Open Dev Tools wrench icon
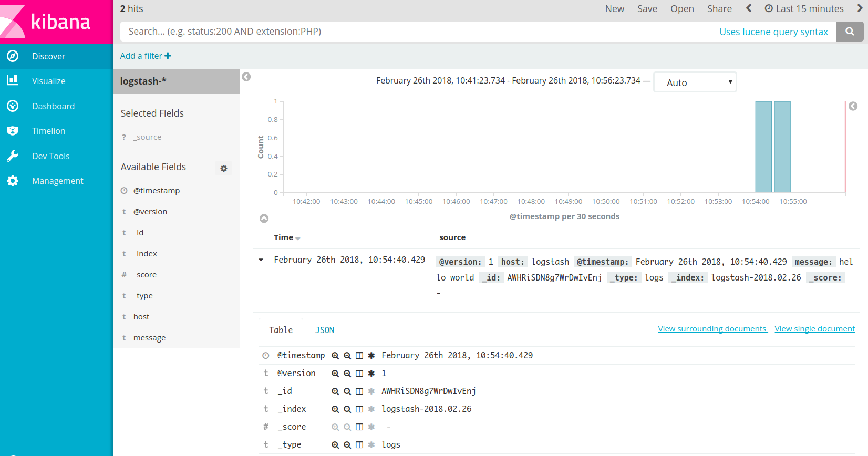868x456 pixels. point(13,156)
